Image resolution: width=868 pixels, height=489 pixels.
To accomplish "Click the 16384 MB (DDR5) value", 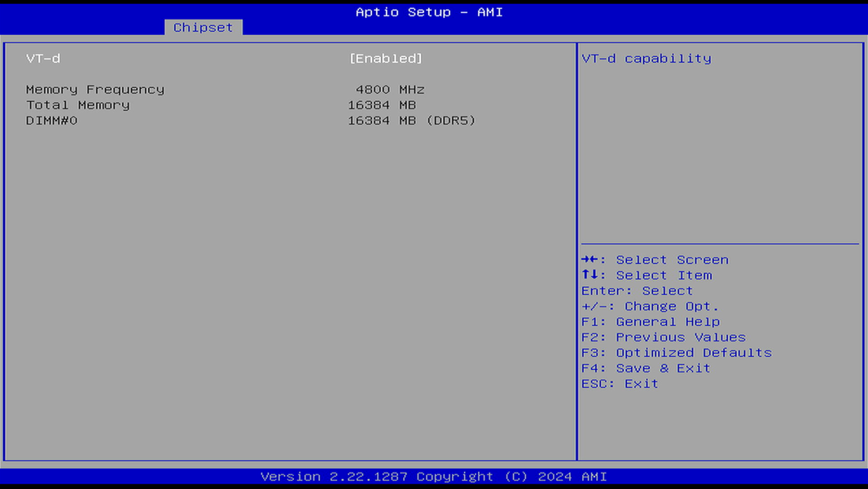I will [412, 120].
